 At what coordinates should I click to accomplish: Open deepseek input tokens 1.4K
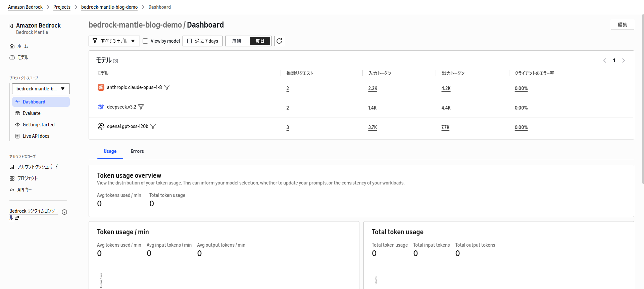tap(372, 108)
